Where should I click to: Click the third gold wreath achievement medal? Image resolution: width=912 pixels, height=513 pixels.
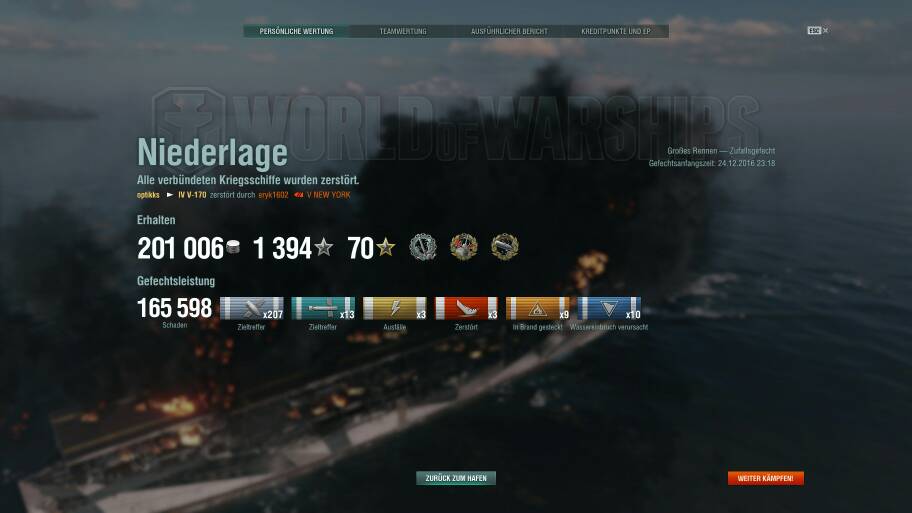504,247
